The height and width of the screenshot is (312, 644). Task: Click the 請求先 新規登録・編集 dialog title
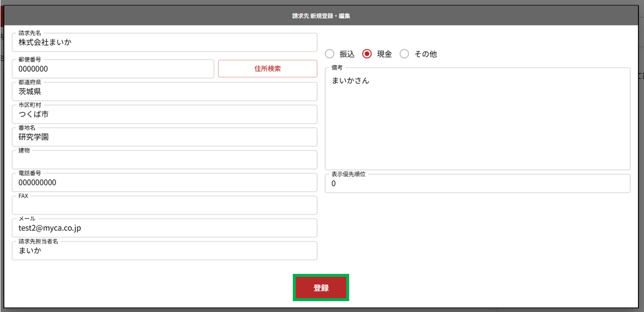[x=322, y=16]
